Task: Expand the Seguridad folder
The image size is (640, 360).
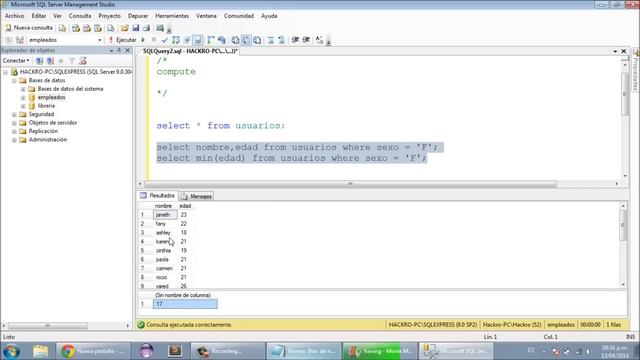Action: [14, 115]
